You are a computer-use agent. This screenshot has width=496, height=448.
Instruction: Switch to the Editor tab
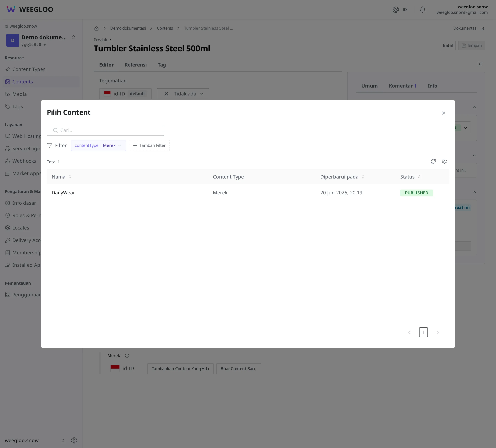point(106,65)
